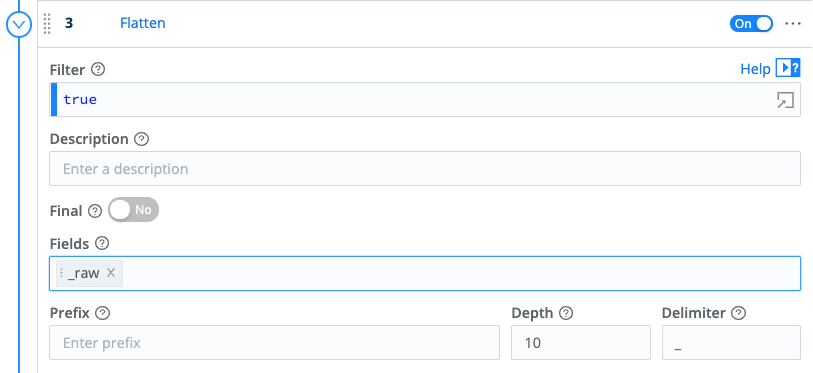
Task: Grab the drag handle beside function number 3
Action: pos(47,24)
